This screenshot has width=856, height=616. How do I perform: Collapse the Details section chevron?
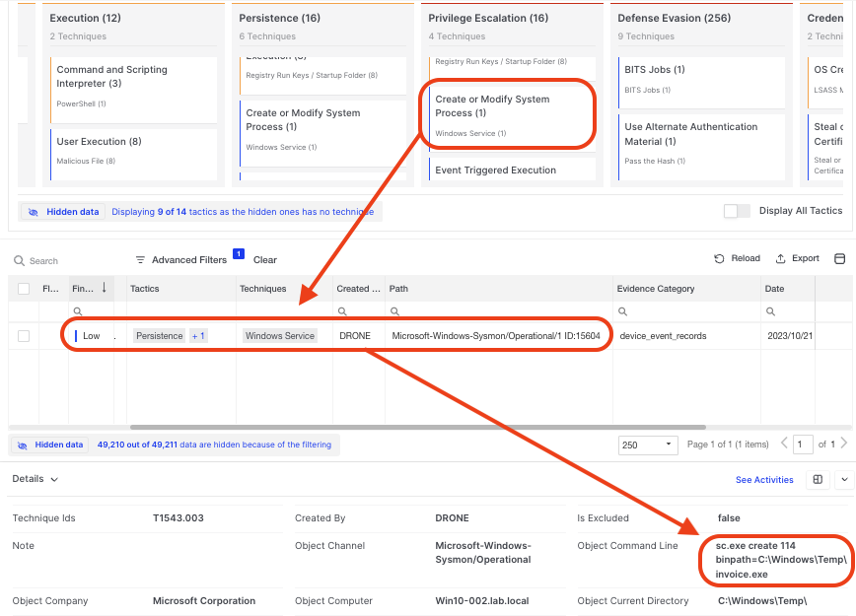(54, 480)
